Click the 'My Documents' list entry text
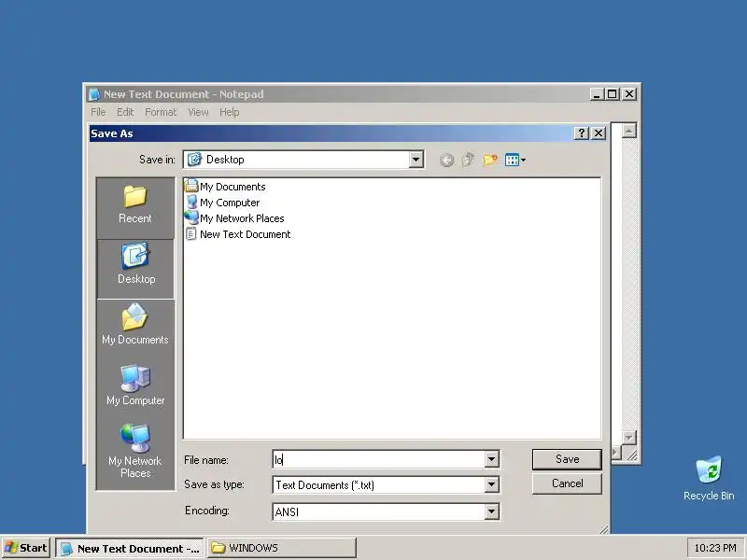Image resolution: width=747 pixels, height=560 pixels. click(x=233, y=187)
